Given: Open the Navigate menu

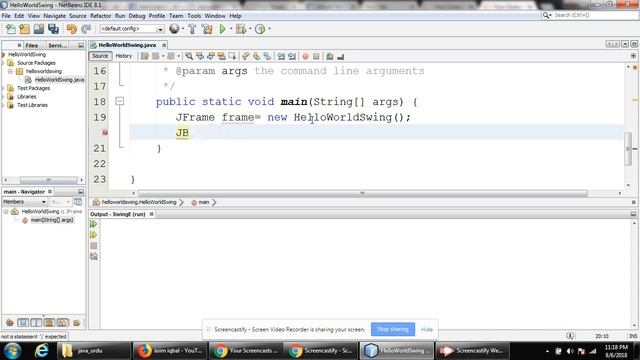Looking at the screenshot, I should (54, 16).
